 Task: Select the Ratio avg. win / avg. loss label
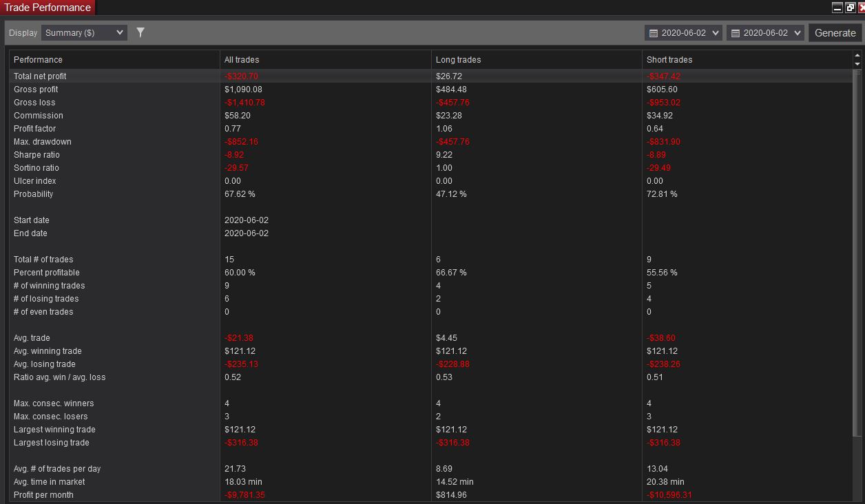(x=60, y=377)
